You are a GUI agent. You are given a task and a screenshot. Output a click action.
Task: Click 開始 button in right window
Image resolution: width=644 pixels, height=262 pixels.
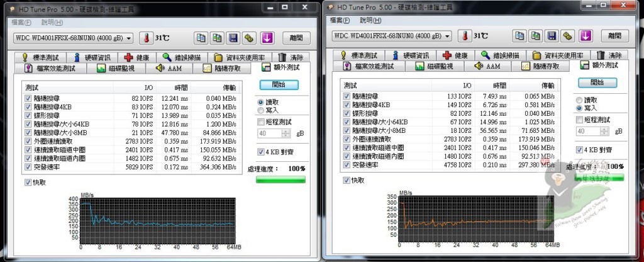click(597, 83)
